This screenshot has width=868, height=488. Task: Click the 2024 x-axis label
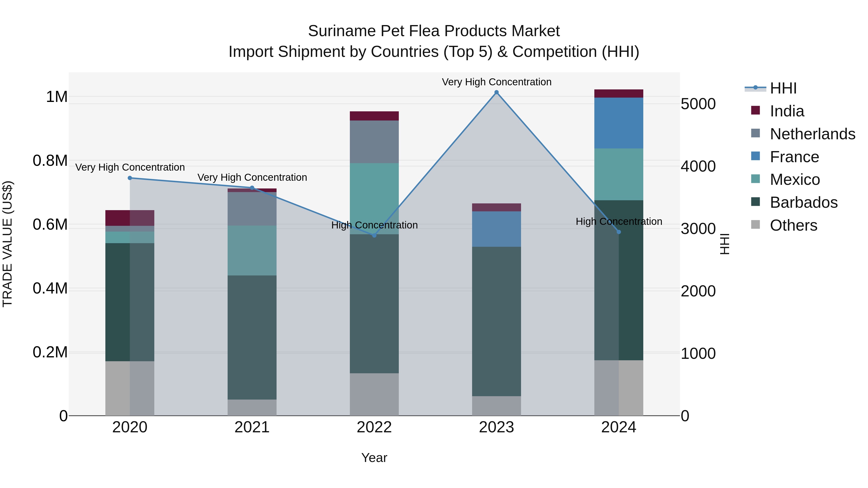[x=619, y=427]
